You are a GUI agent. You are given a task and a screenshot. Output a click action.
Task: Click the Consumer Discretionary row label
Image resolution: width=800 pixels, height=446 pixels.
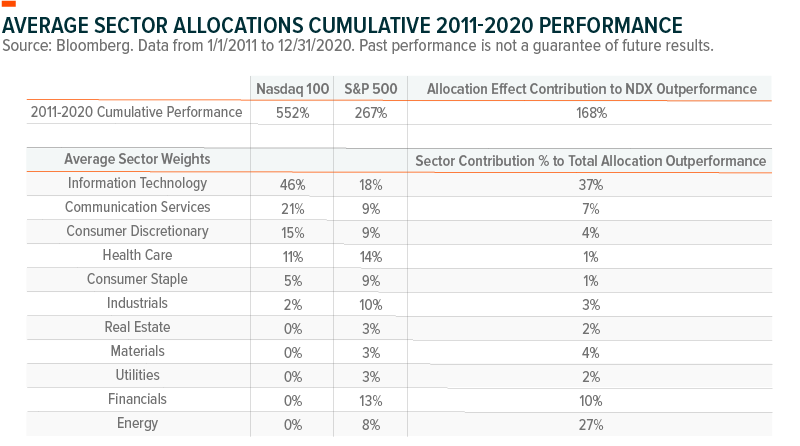[138, 231]
